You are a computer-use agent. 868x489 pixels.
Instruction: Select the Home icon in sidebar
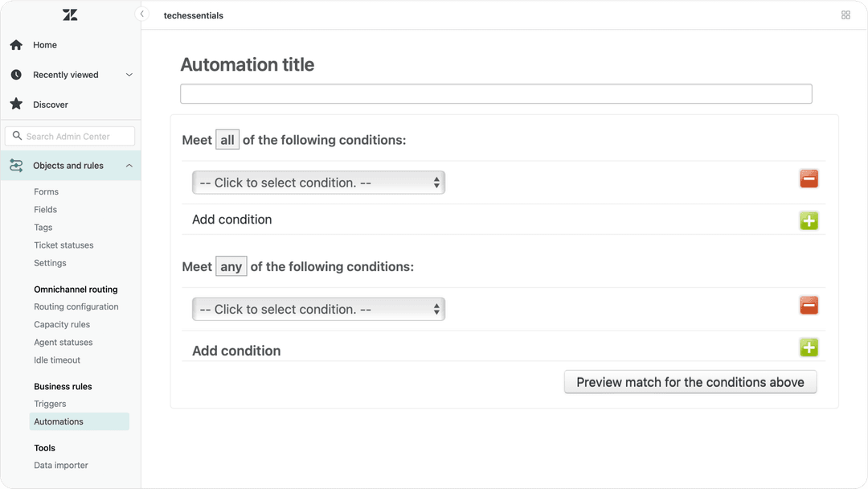click(14, 44)
